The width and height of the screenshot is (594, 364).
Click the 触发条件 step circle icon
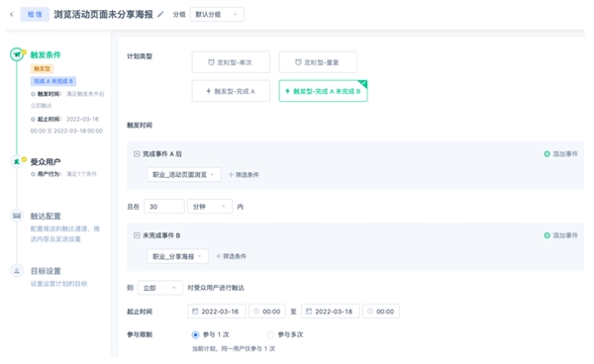pos(17,54)
